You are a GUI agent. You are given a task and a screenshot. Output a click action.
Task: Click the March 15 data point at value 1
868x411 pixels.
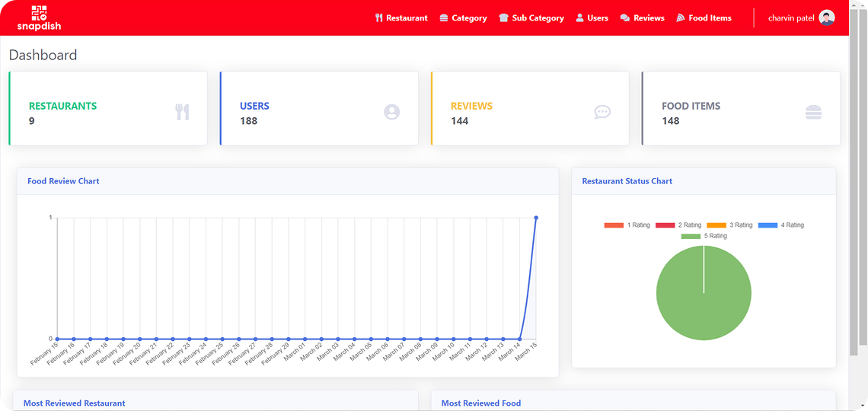pyautogui.click(x=536, y=218)
